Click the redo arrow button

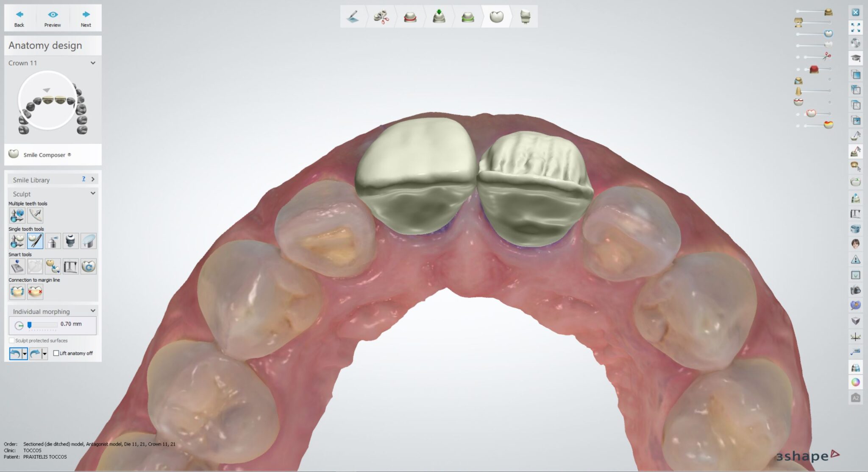click(35, 353)
